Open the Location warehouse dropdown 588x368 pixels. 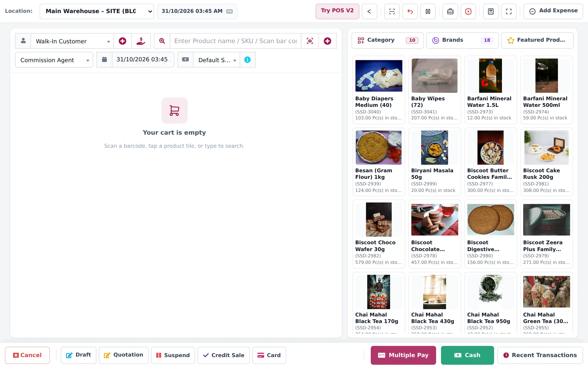pyautogui.click(x=97, y=11)
